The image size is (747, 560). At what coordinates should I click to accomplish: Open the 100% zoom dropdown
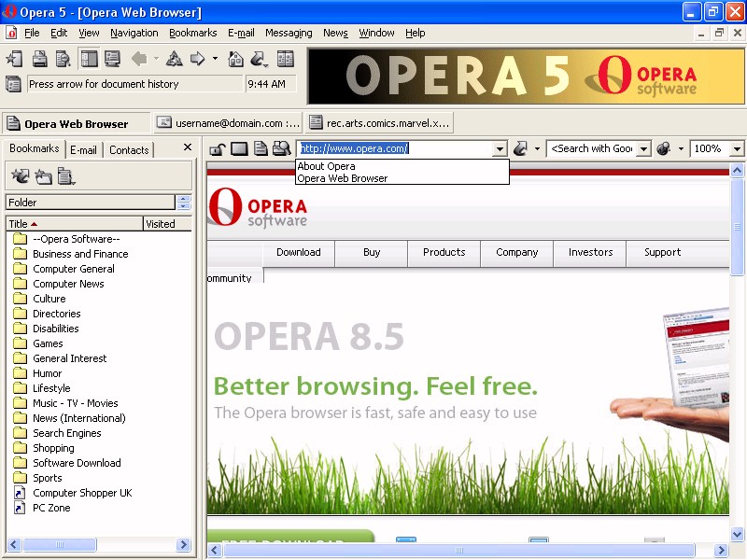point(737,149)
